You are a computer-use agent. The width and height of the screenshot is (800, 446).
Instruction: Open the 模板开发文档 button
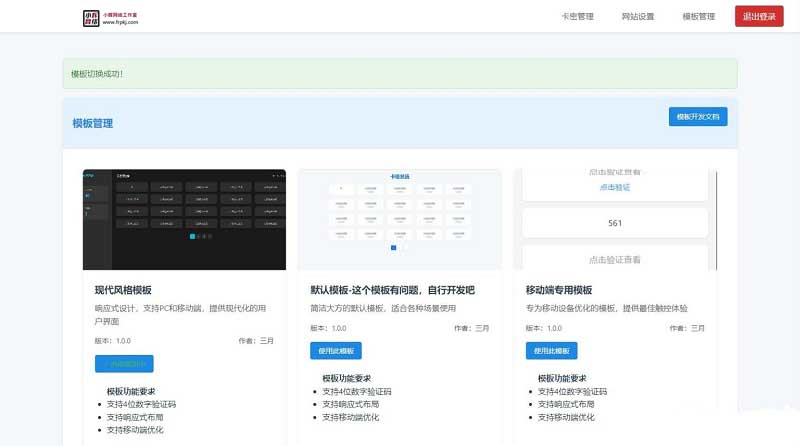coord(697,116)
